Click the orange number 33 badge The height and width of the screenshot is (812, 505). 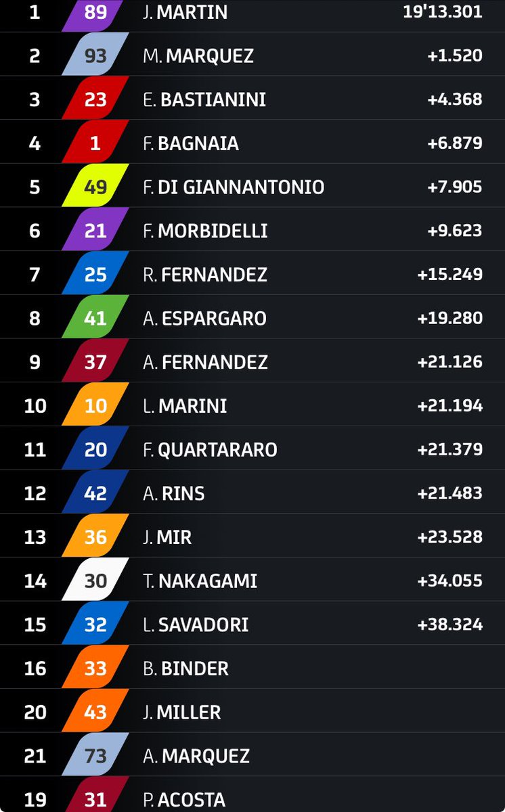tap(95, 669)
